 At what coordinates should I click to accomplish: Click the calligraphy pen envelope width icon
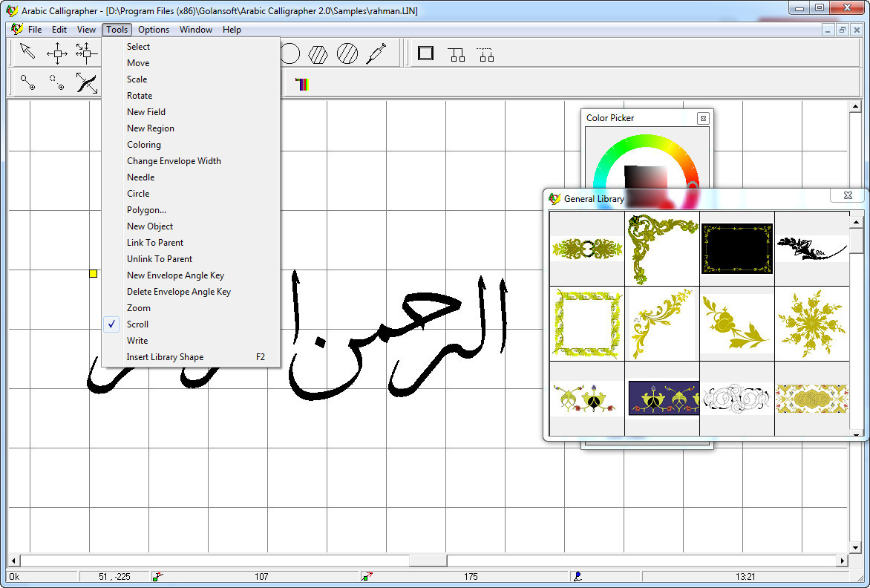86,83
